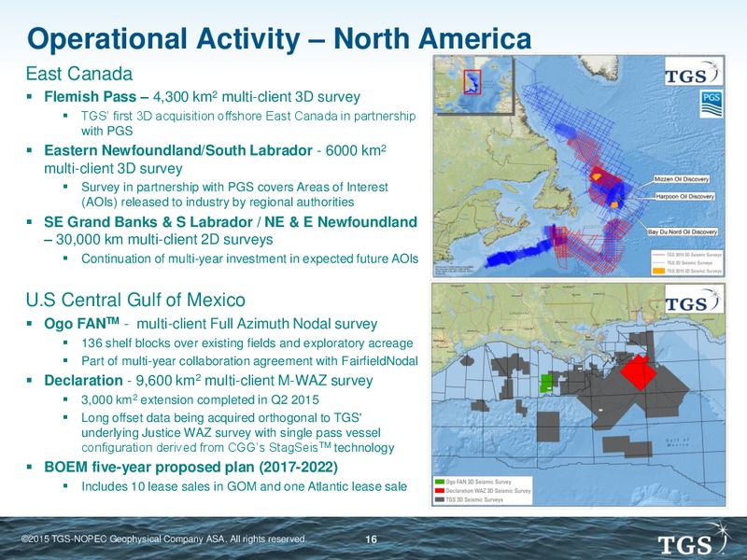Image resolution: width=747 pixels, height=560 pixels.
Task: Click the 'Survey in partnership with PGS' sub-bullet
Action: click(234, 194)
